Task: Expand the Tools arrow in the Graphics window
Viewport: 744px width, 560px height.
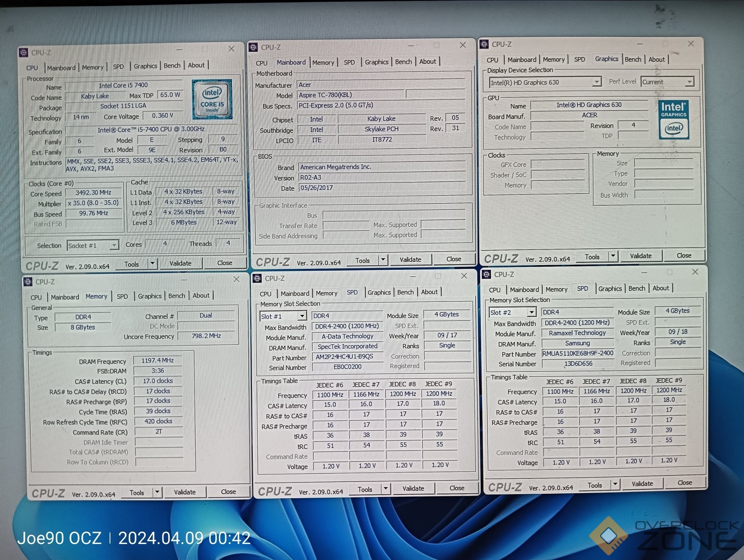Action: (613, 256)
